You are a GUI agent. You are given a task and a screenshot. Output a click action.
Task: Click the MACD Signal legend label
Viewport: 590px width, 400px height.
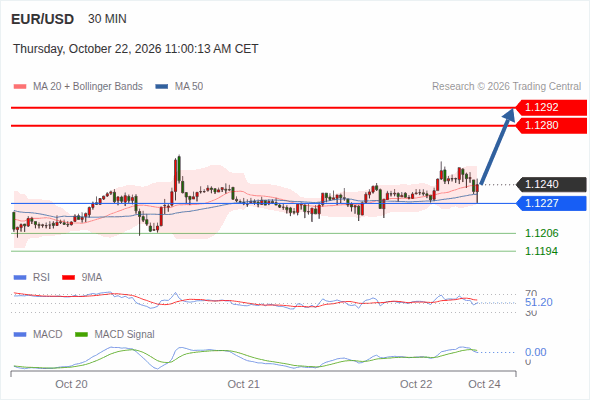(125, 335)
